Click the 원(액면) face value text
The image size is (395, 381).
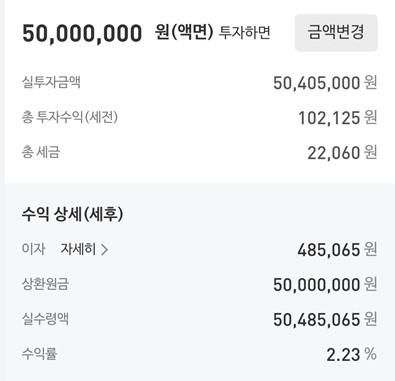point(184,33)
